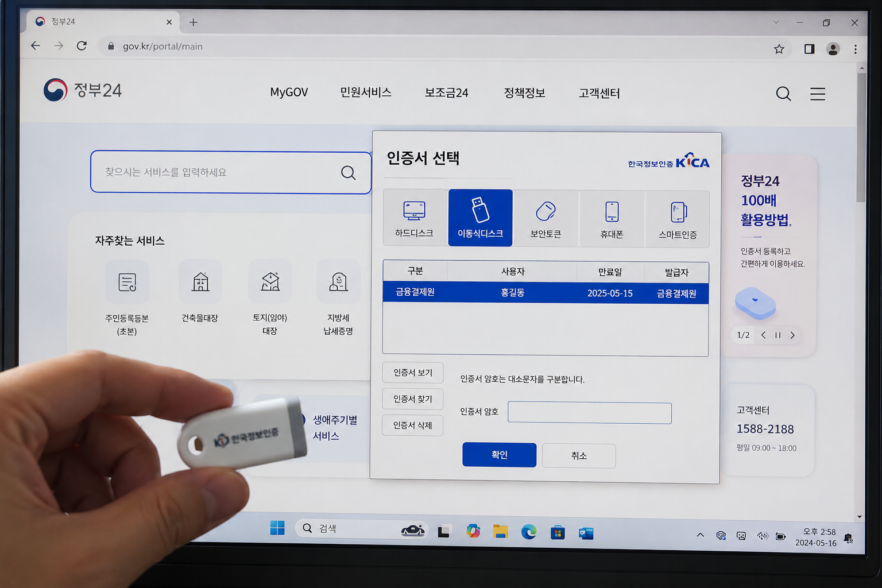Click the 만료일 column header

(x=610, y=272)
